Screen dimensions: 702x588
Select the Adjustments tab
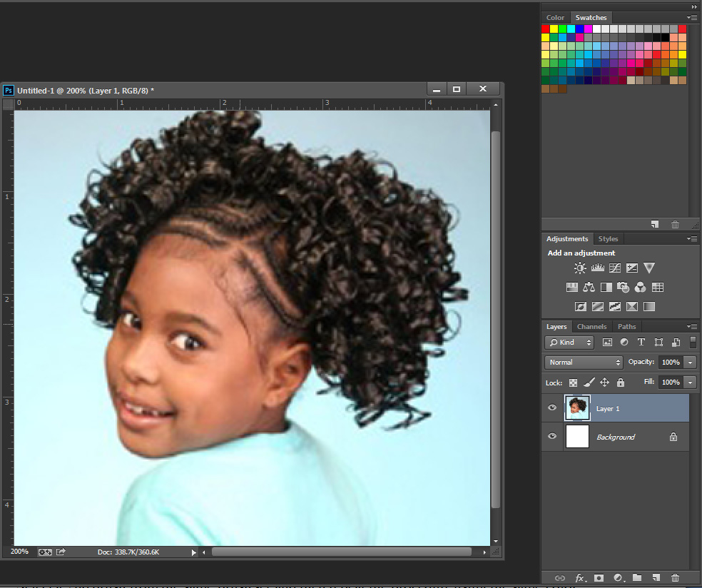coord(566,238)
